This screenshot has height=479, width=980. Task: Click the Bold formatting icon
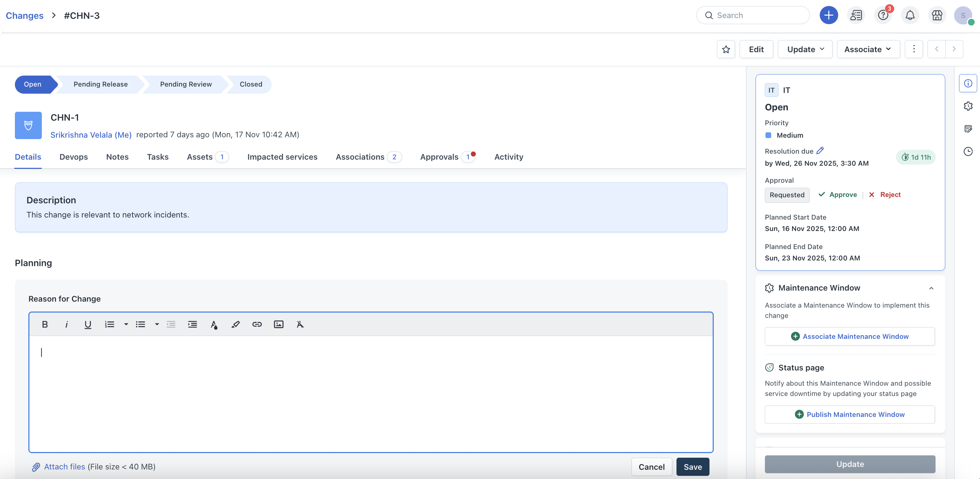click(45, 324)
